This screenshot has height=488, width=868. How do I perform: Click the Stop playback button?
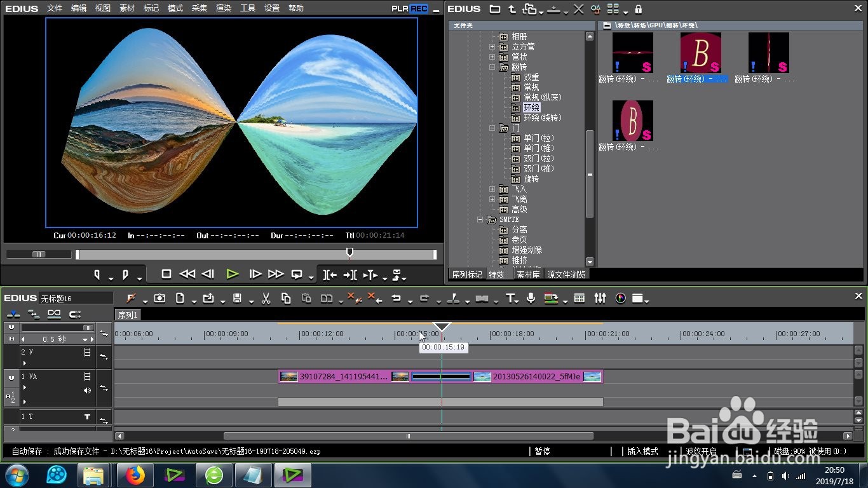(166, 274)
